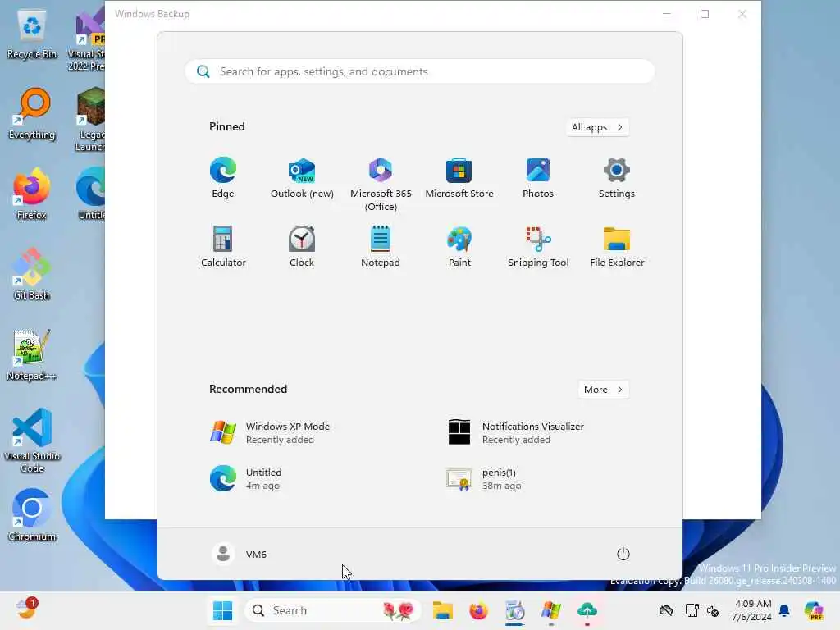Click the OneDrive cloud tray icon
The width and height of the screenshot is (840, 630).
[666, 610]
